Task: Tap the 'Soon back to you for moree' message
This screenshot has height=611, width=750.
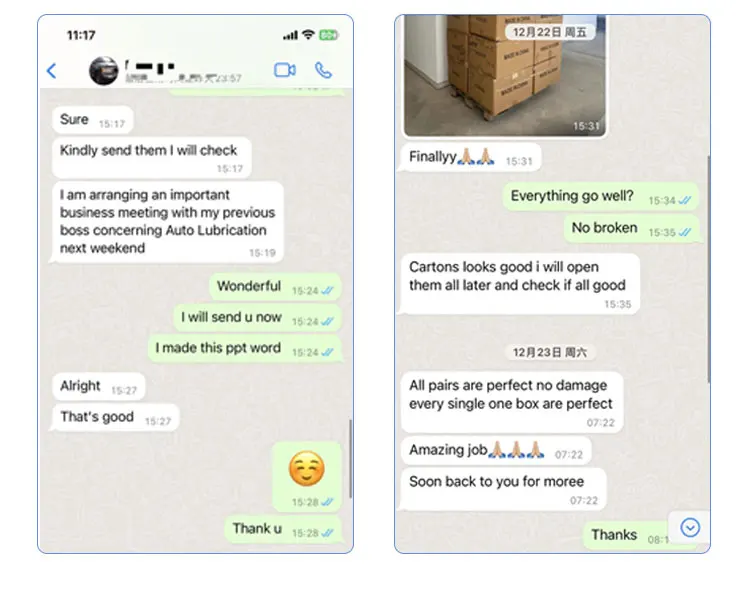Action: [x=504, y=489]
